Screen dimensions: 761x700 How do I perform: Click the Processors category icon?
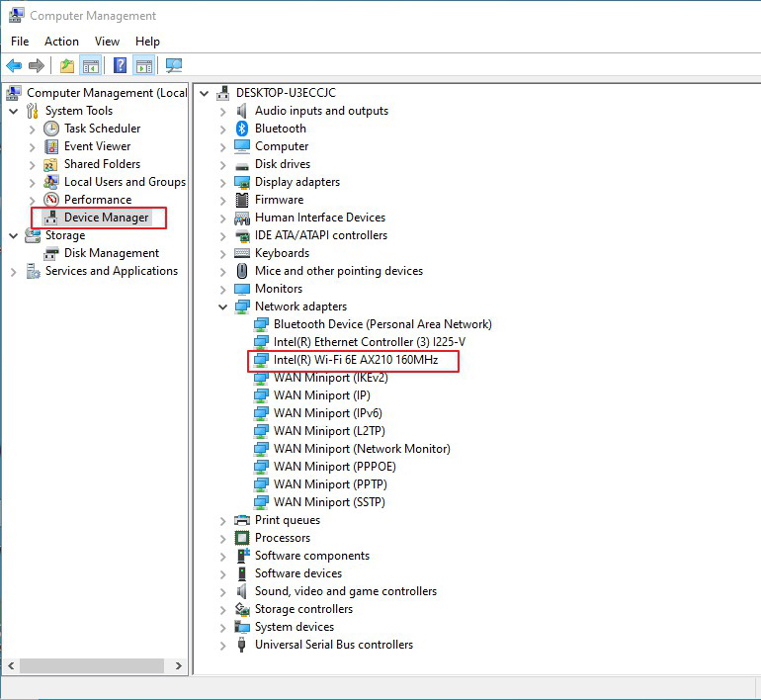pos(242,538)
